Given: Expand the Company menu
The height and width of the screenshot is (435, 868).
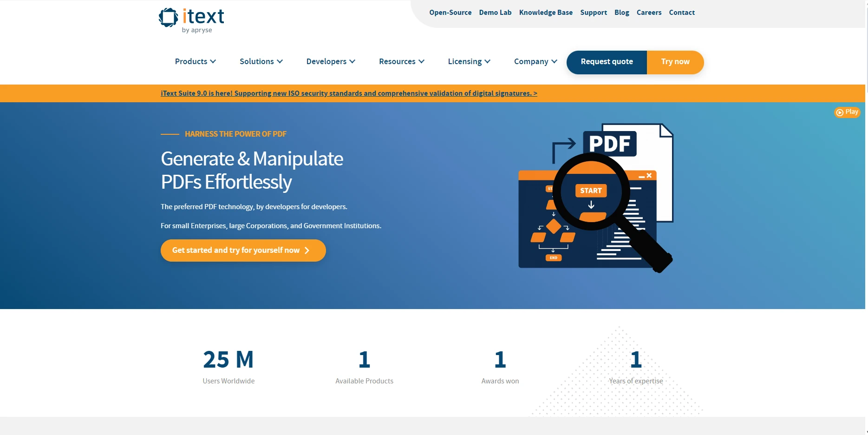Looking at the screenshot, I should pos(535,61).
